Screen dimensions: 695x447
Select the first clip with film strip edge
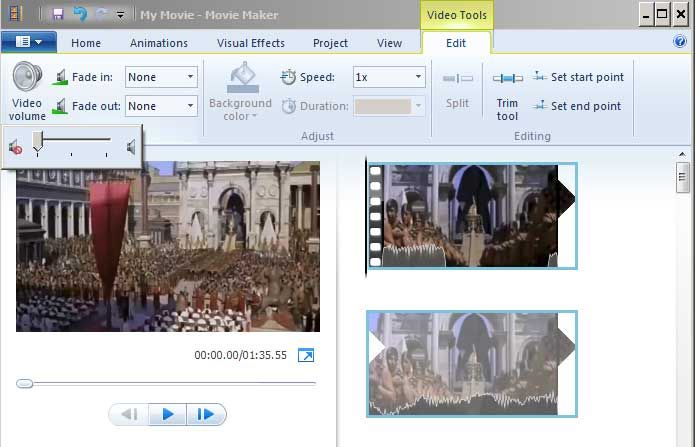pyautogui.click(x=472, y=216)
